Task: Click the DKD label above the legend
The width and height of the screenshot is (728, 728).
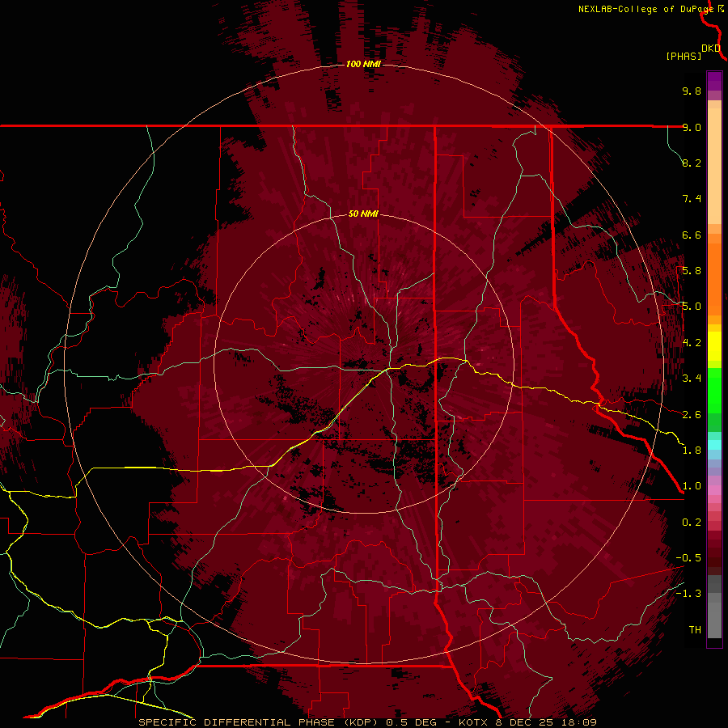Action: coord(711,49)
